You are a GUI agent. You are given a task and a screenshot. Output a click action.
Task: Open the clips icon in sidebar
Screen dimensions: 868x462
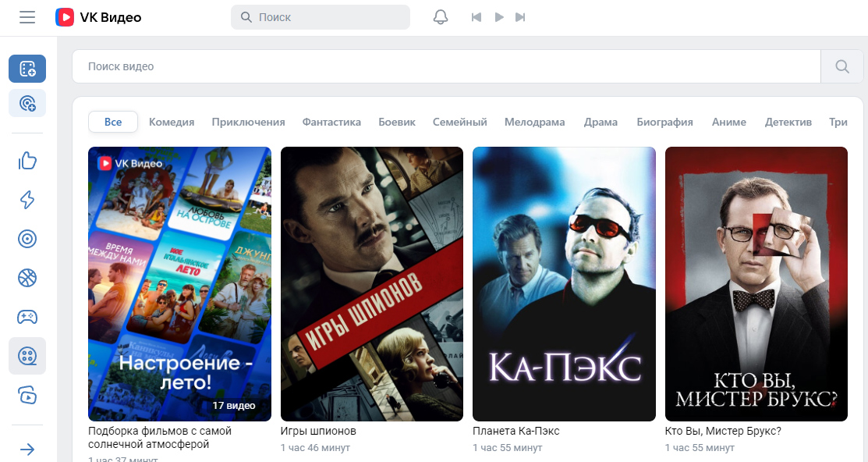coord(27,395)
